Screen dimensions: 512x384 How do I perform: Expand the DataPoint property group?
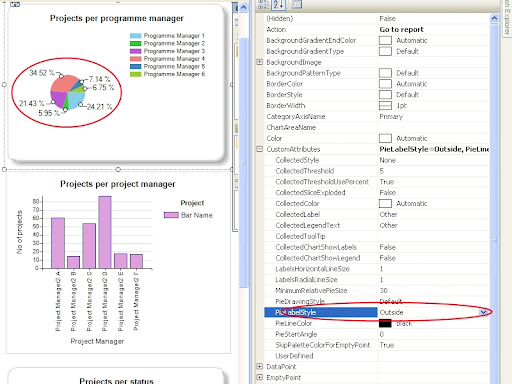click(x=260, y=366)
